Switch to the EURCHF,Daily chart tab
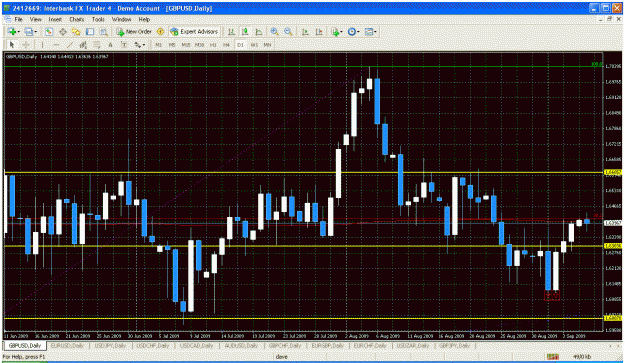 pos(370,346)
